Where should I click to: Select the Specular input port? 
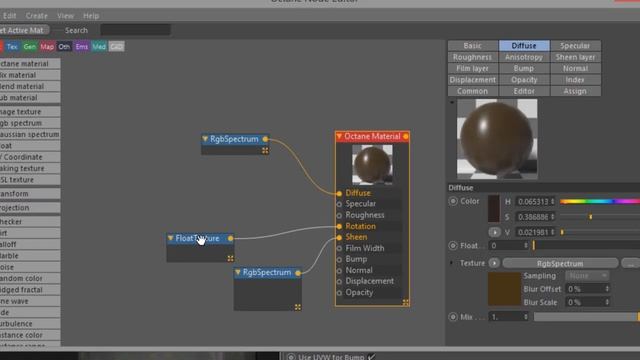[x=339, y=204]
